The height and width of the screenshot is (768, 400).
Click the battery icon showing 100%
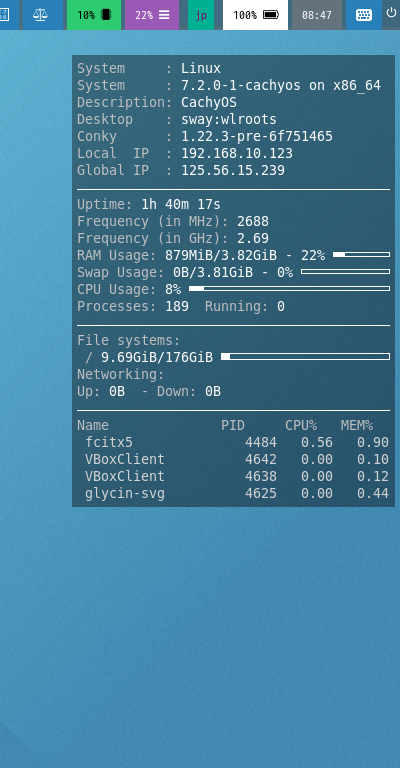(x=271, y=15)
